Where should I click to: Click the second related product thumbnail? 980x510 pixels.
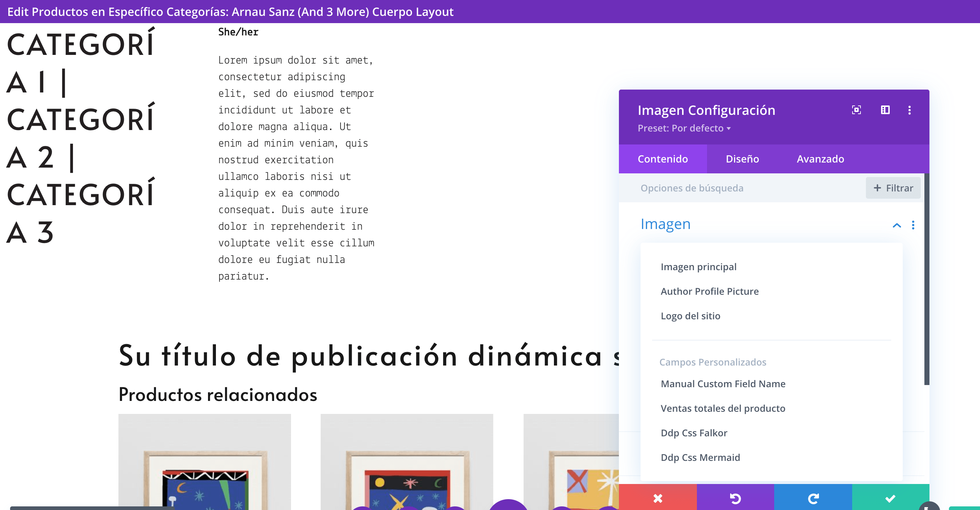(407, 462)
